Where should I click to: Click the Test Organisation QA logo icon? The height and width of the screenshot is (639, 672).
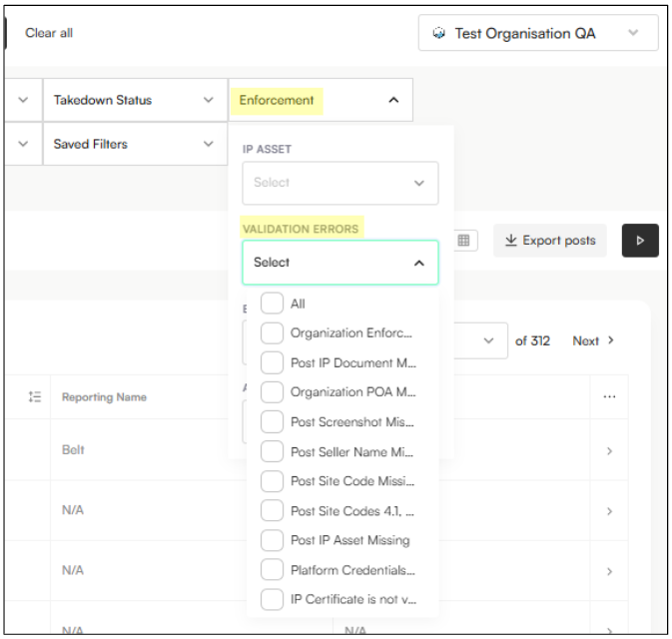coord(438,33)
